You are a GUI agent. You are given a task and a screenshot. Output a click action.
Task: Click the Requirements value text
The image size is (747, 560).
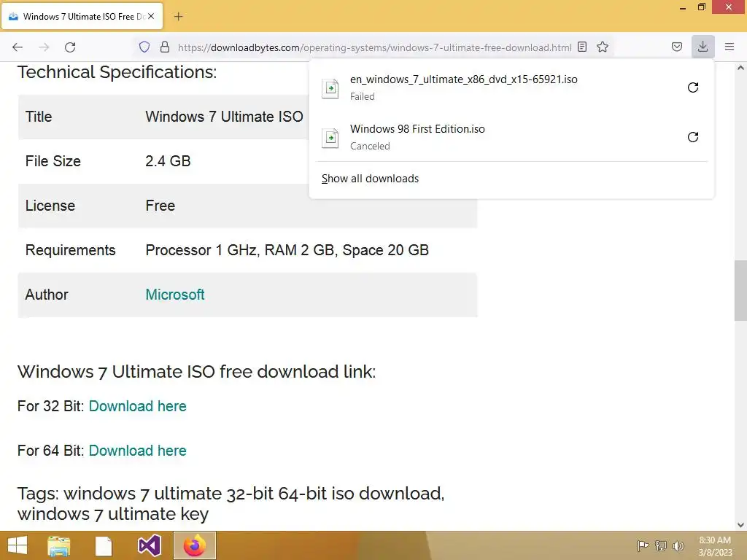click(x=287, y=250)
